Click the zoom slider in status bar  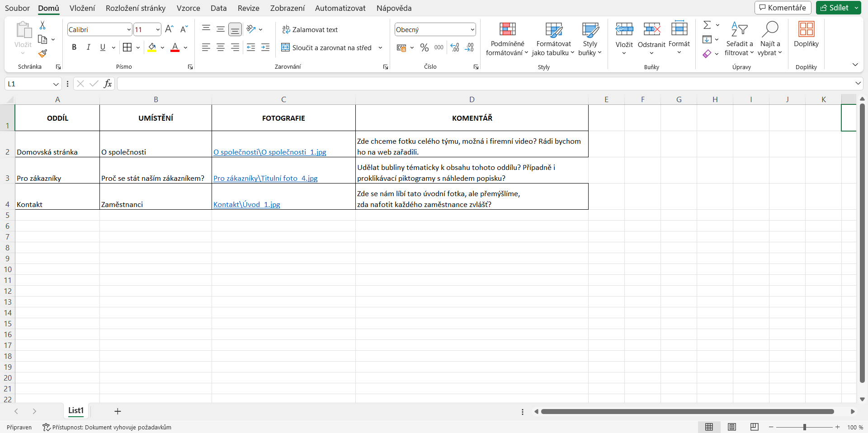point(804,427)
